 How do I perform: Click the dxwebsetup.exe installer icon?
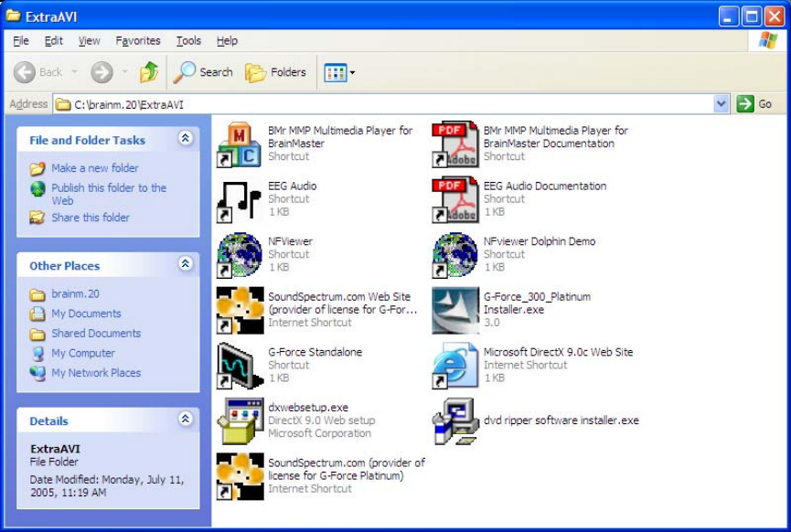tap(238, 421)
